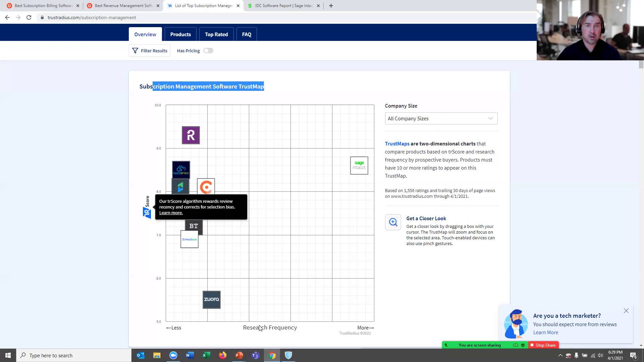The width and height of the screenshot is (644, 362).
Task: Click the magnifier Get a Closer Look icon
Action: [x=393, y=222]
